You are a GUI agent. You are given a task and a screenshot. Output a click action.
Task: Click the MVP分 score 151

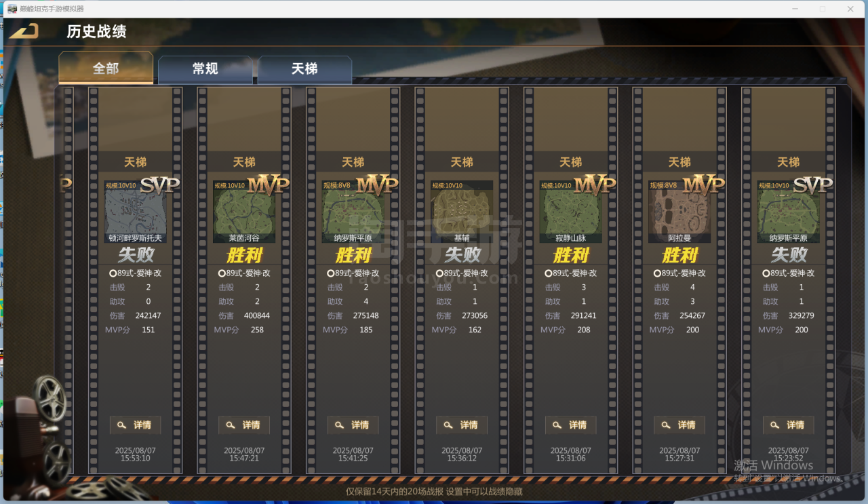(x=148, y=330)
